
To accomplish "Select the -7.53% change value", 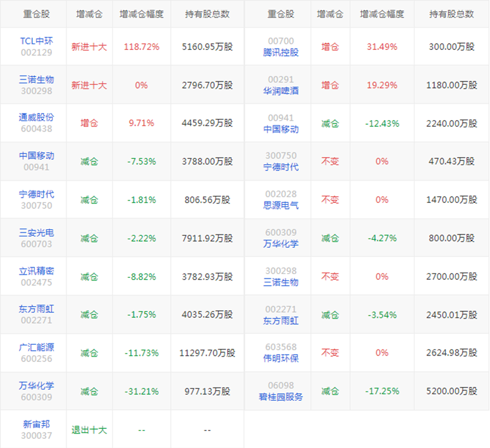I will (x=142, y=162).
